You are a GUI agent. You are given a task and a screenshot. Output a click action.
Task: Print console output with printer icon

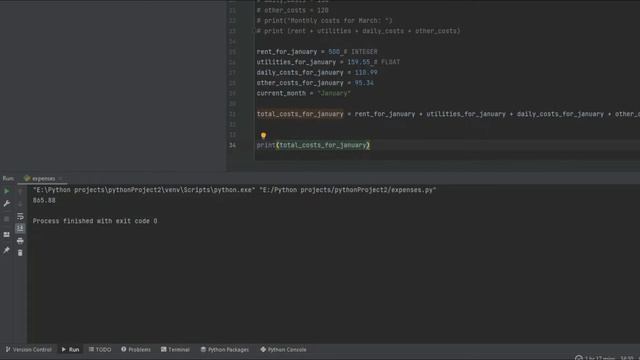(20, 241)
